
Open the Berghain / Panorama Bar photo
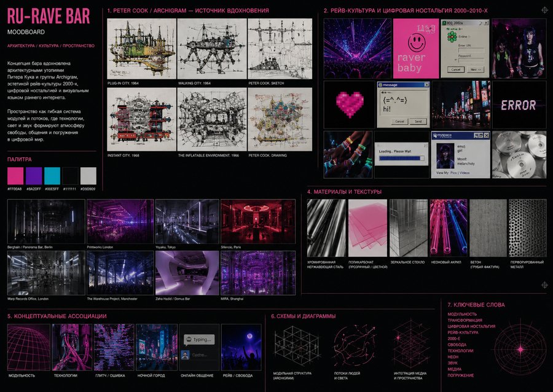pos(46,221)
